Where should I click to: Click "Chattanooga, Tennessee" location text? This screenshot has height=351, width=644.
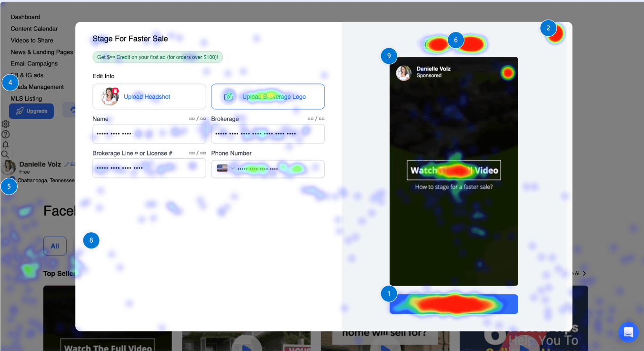(x=46, y=181)
